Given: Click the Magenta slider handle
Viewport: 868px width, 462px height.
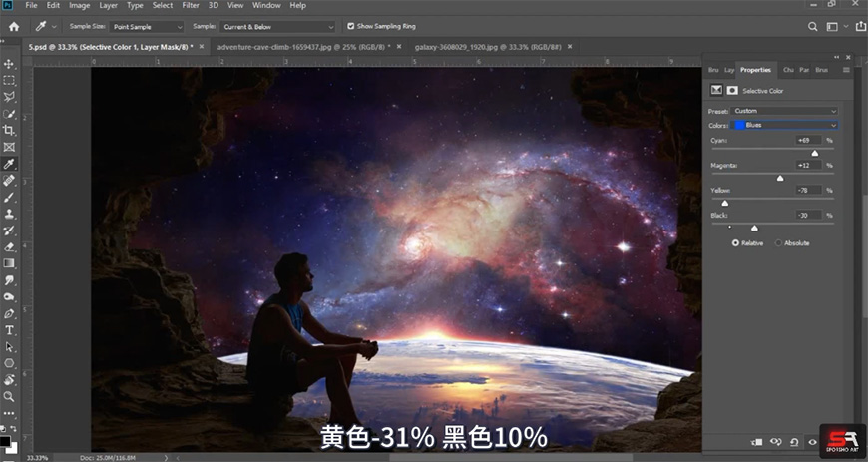Looking at the screenshot, I should tap(780, 178).
